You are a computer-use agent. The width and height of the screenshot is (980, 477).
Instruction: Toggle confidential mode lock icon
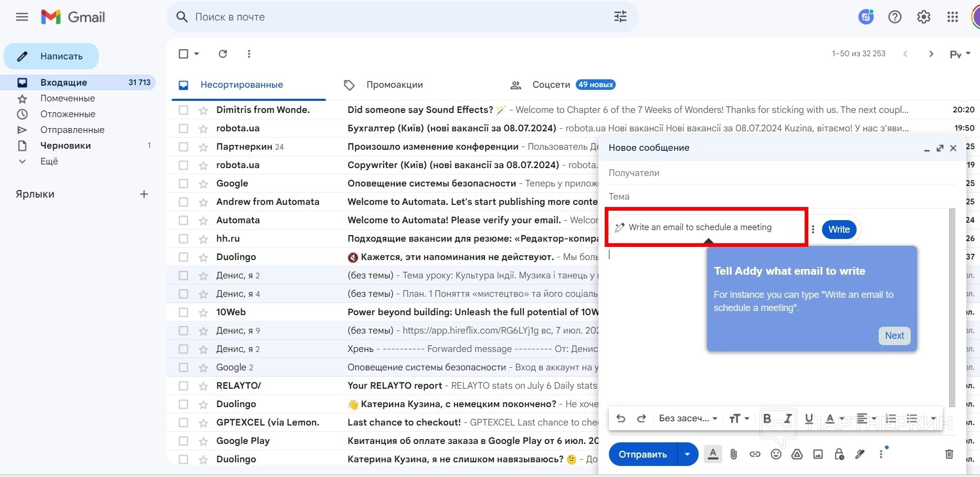coord(839,454)
